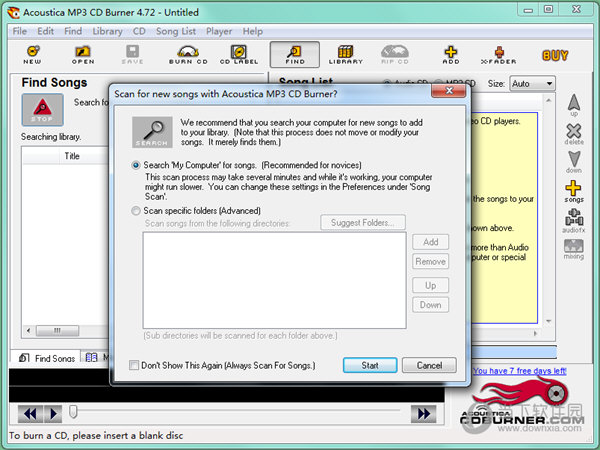Open the CD Label tool

[239, 55]
